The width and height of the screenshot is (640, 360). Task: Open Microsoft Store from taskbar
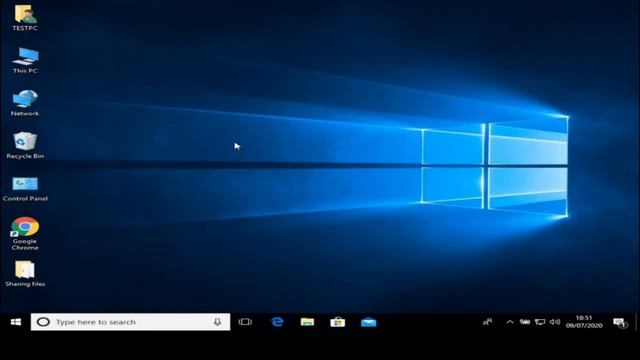tap(338, 322)
